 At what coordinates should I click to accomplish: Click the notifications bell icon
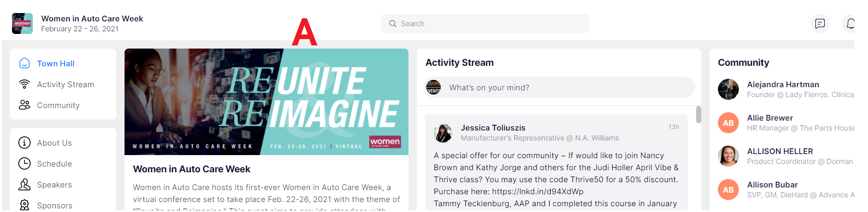click(x=849, y=23)
